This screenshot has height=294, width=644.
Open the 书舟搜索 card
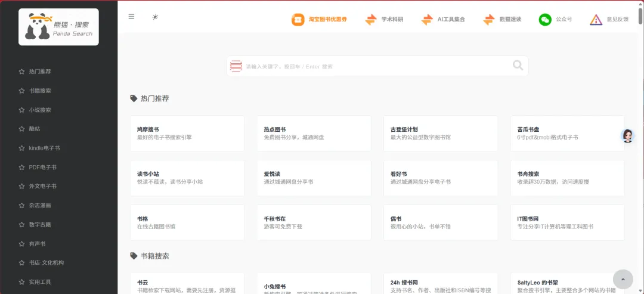coord(568,178)
